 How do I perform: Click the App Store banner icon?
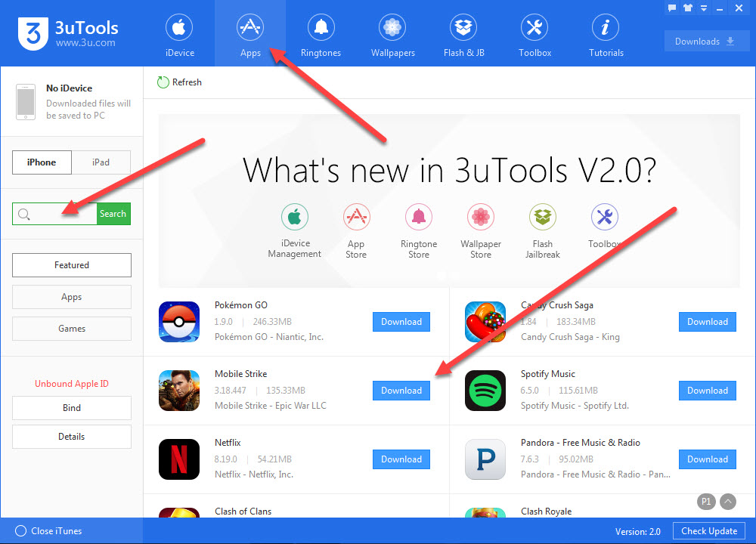tap(356, 217)
